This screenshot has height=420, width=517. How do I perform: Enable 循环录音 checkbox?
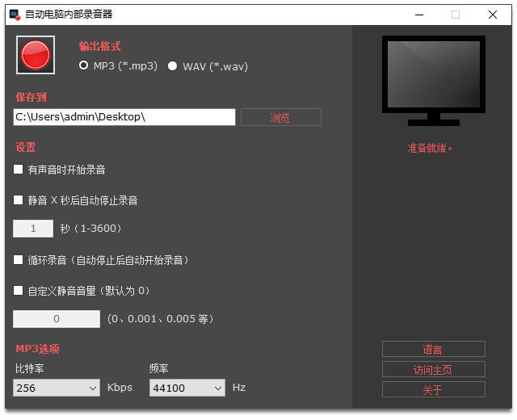coord(19,260)
